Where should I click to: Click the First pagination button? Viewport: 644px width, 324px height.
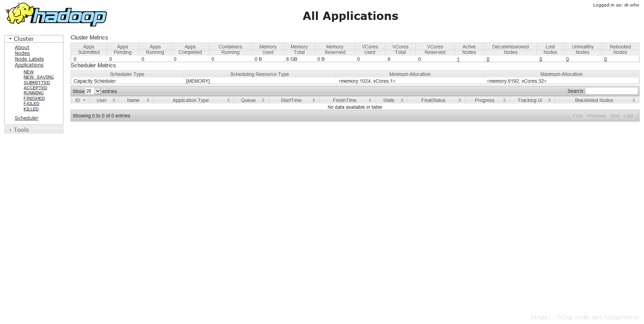(x=578, y=116)
